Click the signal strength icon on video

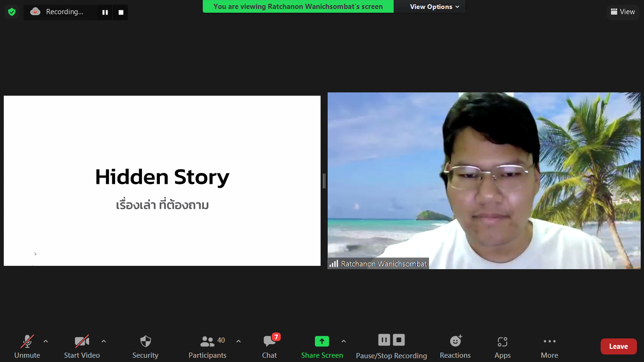point(334,264)
